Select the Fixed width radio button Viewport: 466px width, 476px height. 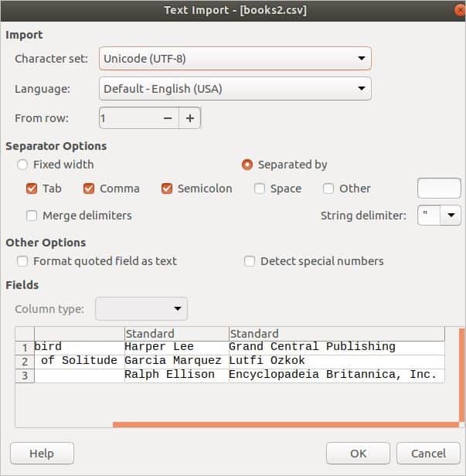click(22, 165)
